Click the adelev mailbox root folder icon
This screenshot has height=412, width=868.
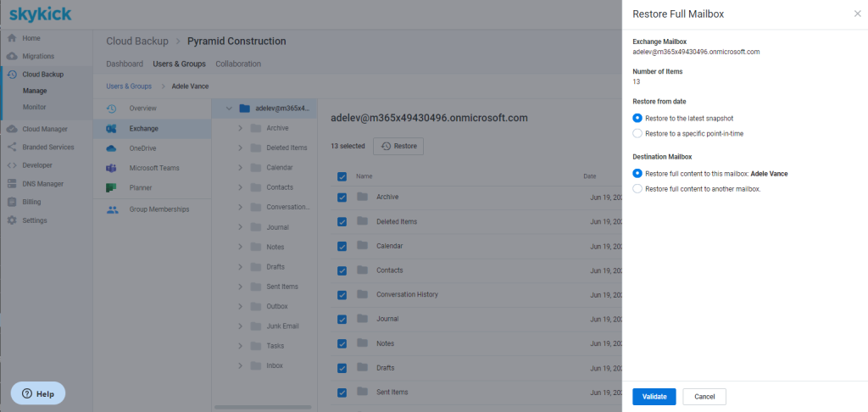click(245, 109)
